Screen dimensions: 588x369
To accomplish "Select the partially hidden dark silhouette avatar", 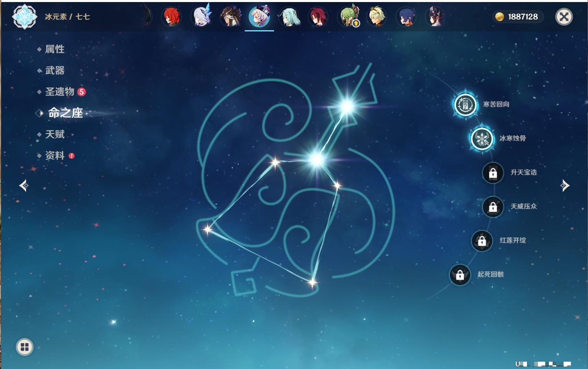I will click(x=147, y=17).
